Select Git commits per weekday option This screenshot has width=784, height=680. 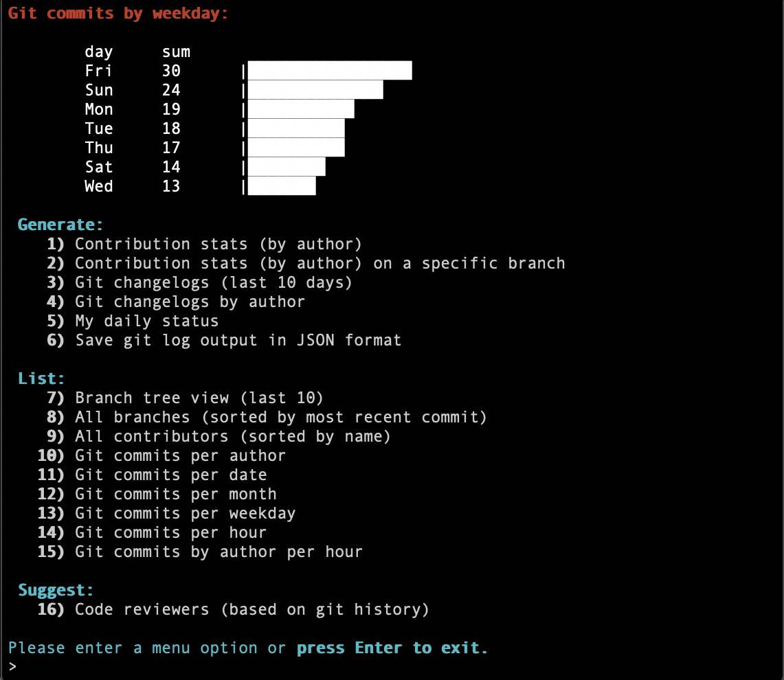pyautogui.click(x=185, y=513)
